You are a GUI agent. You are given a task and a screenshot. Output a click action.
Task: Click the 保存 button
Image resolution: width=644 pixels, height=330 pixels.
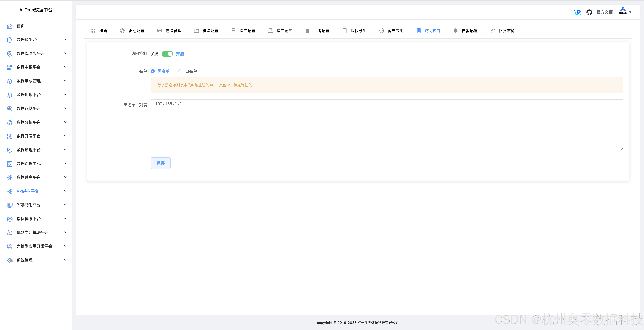coord(161,163)
